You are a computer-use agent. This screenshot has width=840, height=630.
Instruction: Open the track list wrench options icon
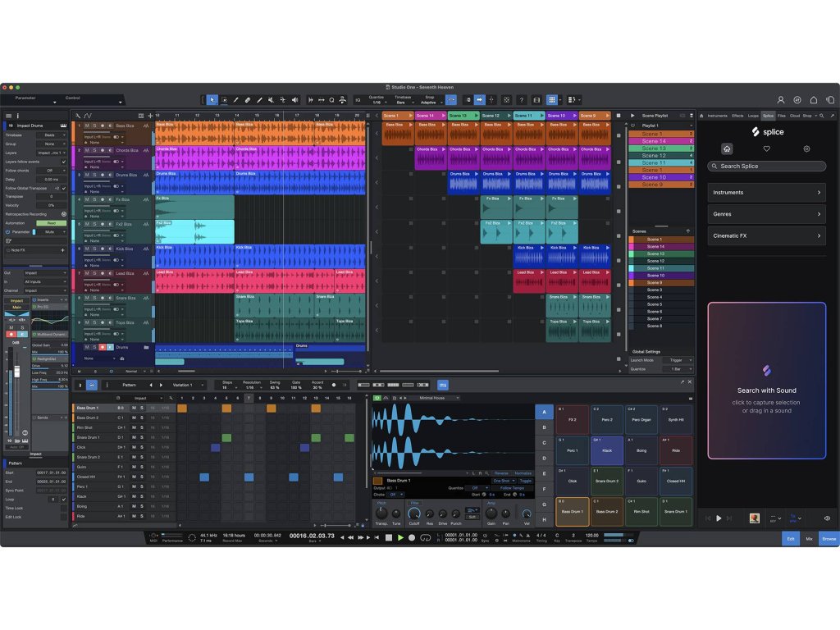click(x=78, y=116)
